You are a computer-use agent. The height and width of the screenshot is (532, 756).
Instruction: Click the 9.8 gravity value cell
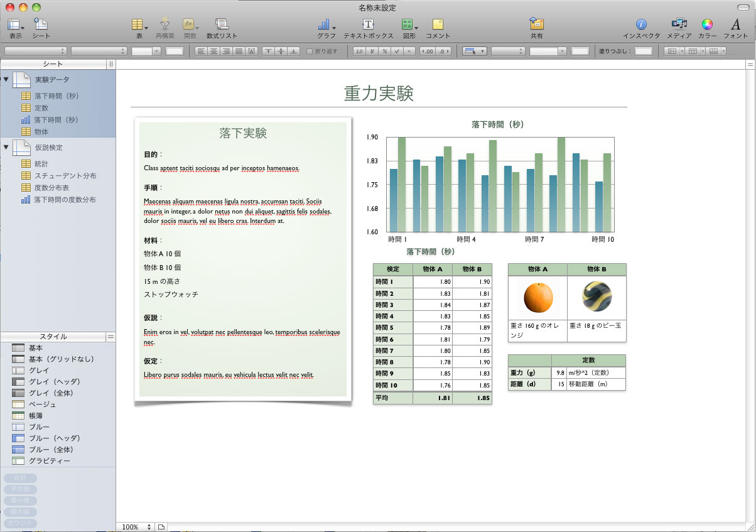click(x=559, y=372)
